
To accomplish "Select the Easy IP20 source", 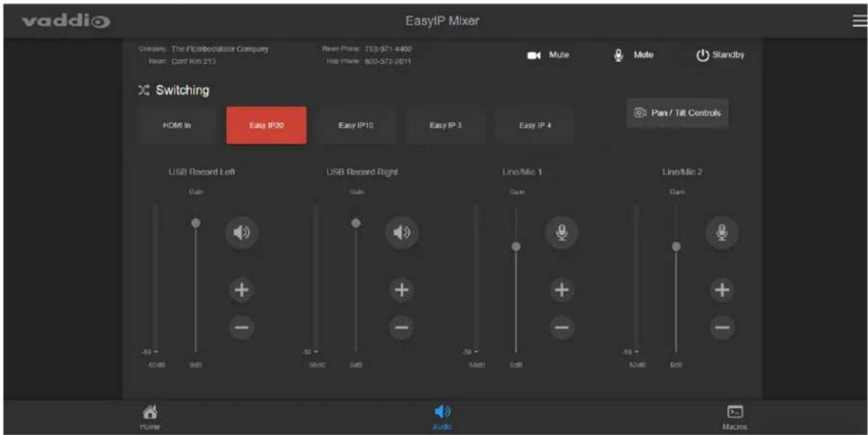I will [267, 126].
